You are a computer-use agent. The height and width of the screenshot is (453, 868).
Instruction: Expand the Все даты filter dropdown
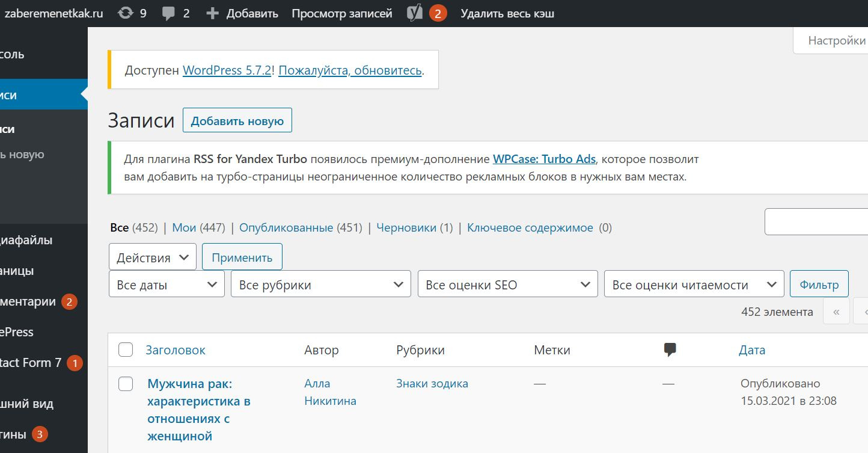coord(167,285)
